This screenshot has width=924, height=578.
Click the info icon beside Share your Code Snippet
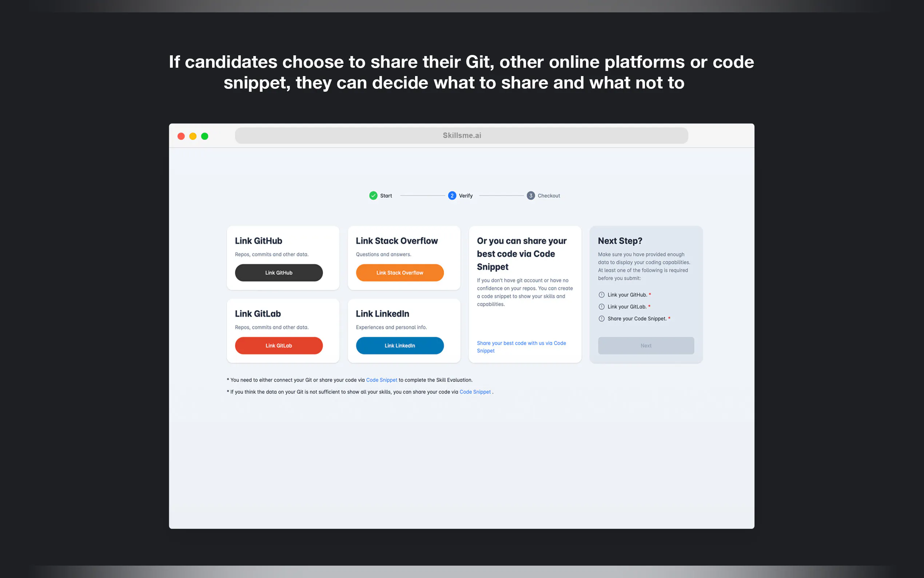(602, 319)
